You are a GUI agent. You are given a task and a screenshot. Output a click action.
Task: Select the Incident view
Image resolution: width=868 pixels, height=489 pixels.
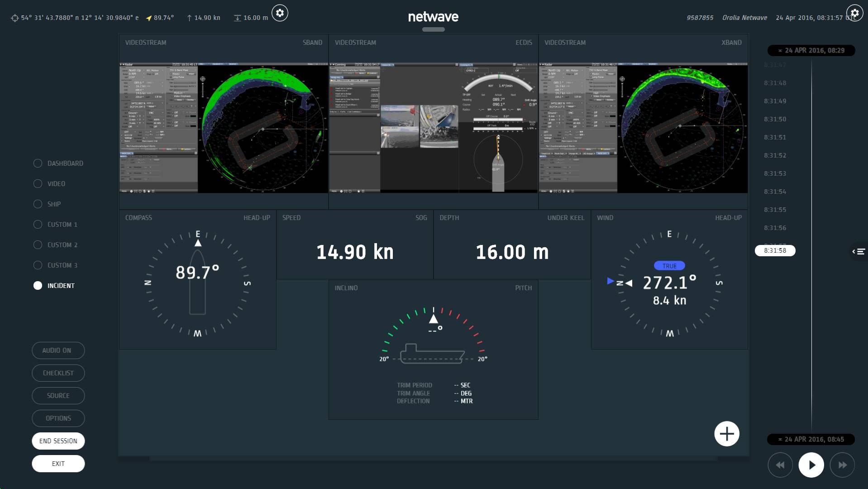(54, 286)
